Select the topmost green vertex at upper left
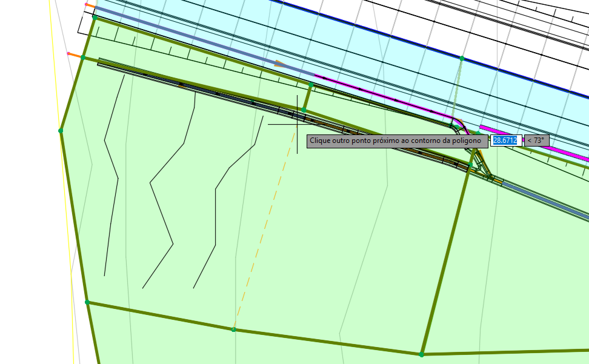The image size is (589, 364). [95, 18]
